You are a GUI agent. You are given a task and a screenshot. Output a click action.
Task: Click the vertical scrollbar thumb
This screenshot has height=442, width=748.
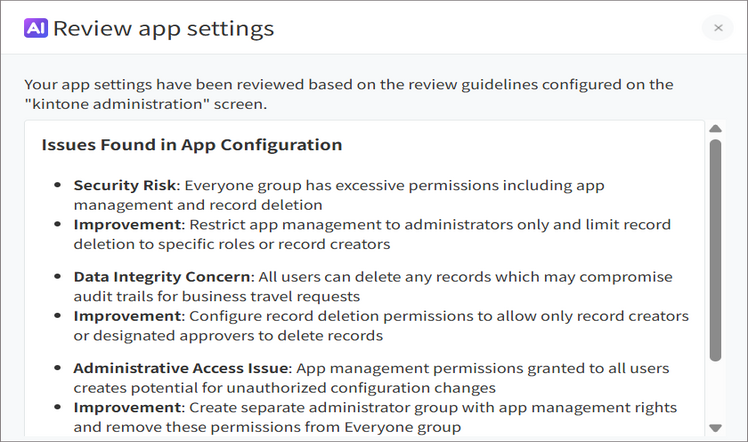[x=715, y=250]
